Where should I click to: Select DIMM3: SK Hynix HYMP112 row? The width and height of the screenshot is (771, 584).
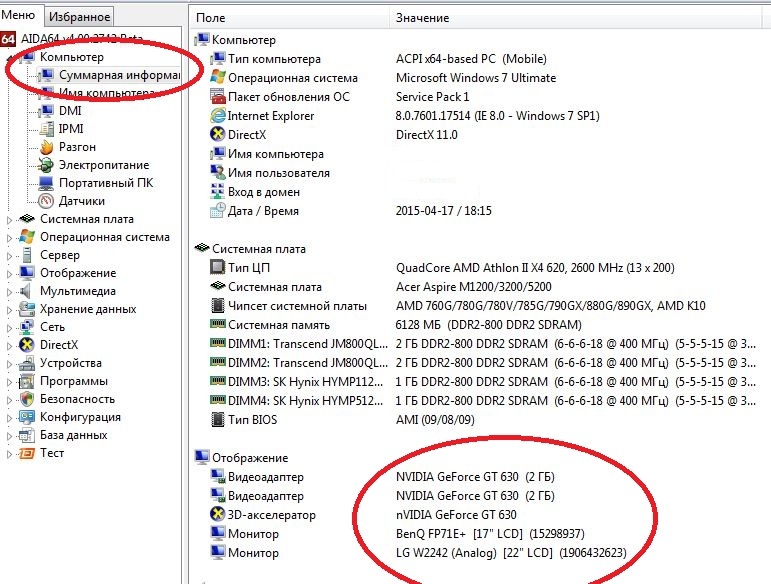coord(479,382)
